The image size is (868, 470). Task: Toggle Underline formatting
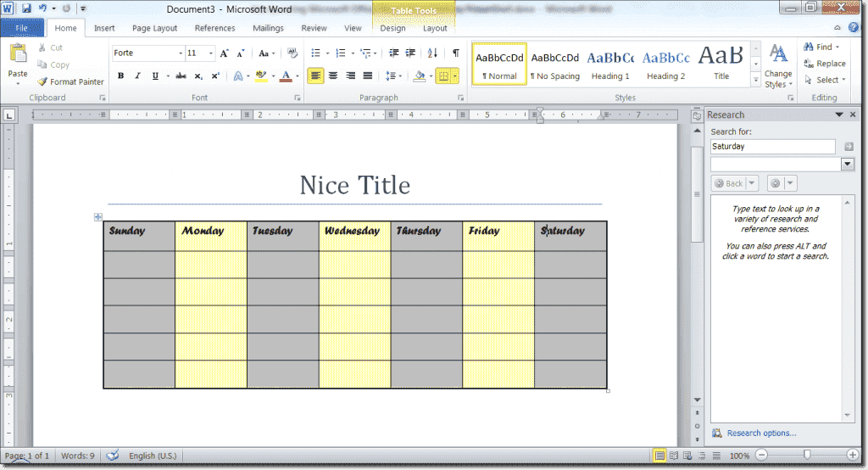click(x=155, y=76)
